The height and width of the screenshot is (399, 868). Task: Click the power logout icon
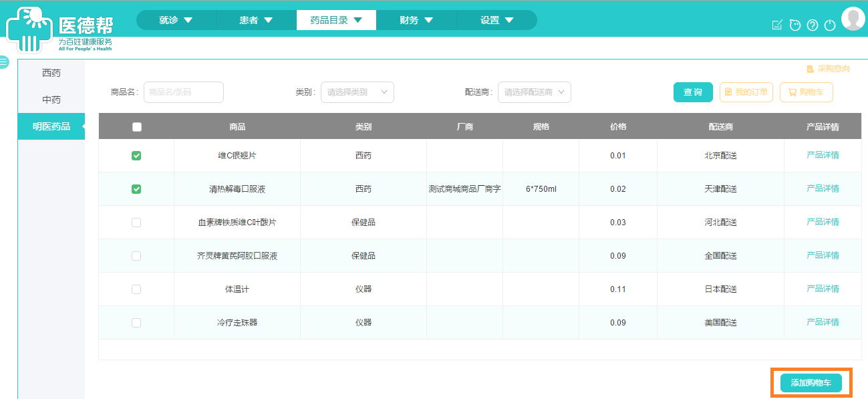(830, 25)
